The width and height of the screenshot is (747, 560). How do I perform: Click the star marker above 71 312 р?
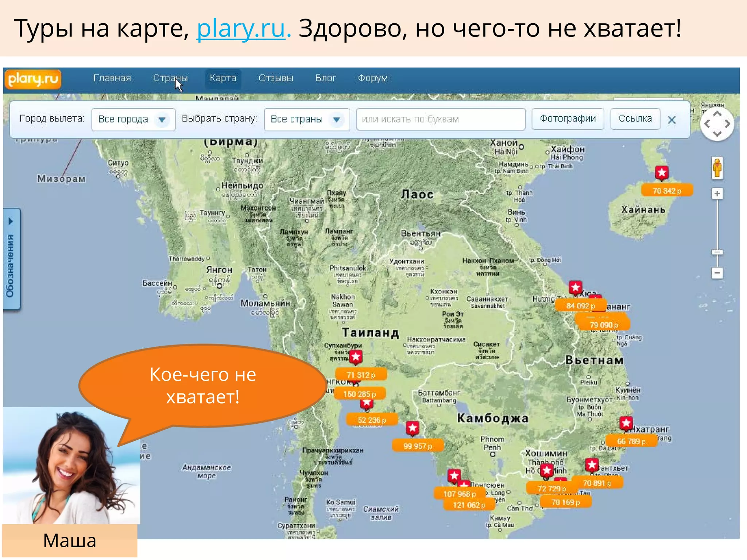coord(356,357)
